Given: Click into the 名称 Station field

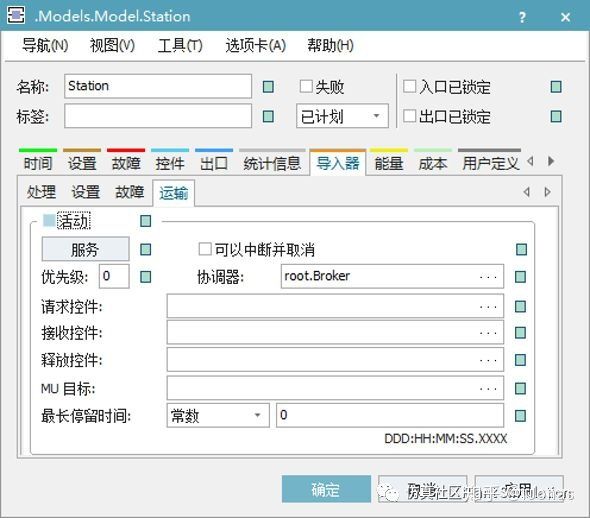Looking at the screenshot, I should [158, 86].
